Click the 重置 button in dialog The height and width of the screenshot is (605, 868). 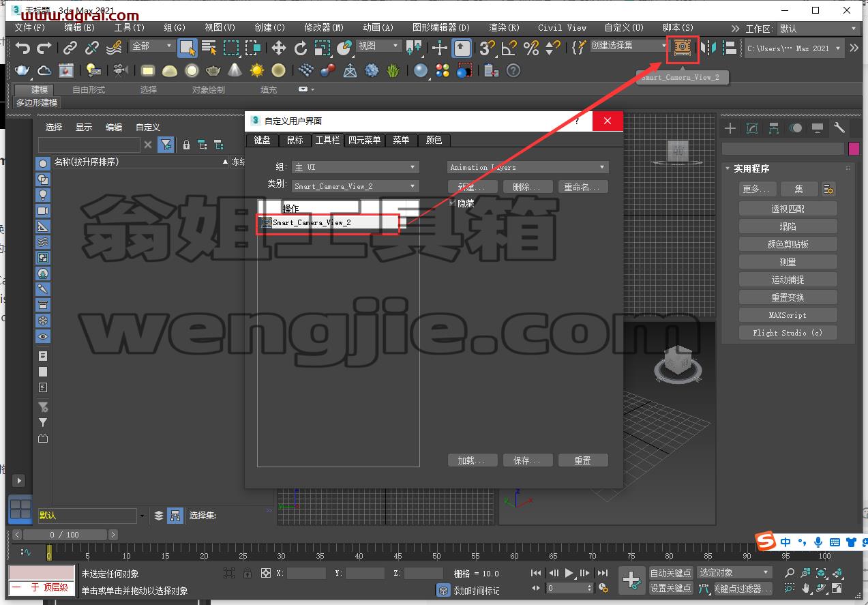click(x=582, y=460)
